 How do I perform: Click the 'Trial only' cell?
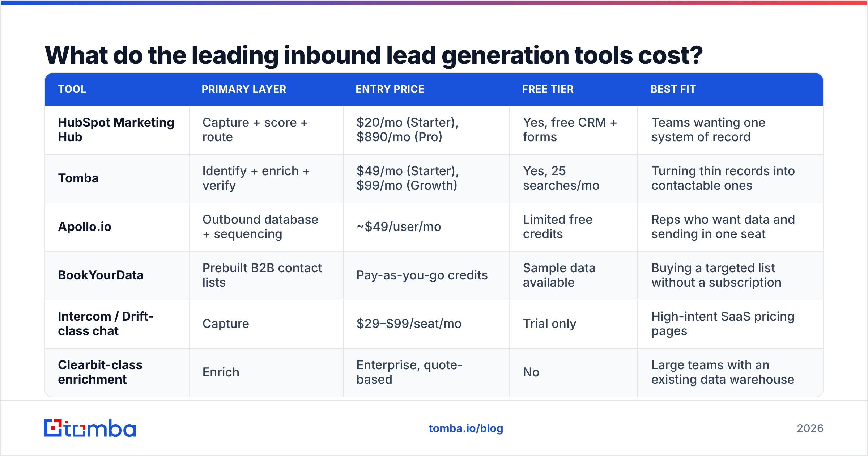[574, 324]
